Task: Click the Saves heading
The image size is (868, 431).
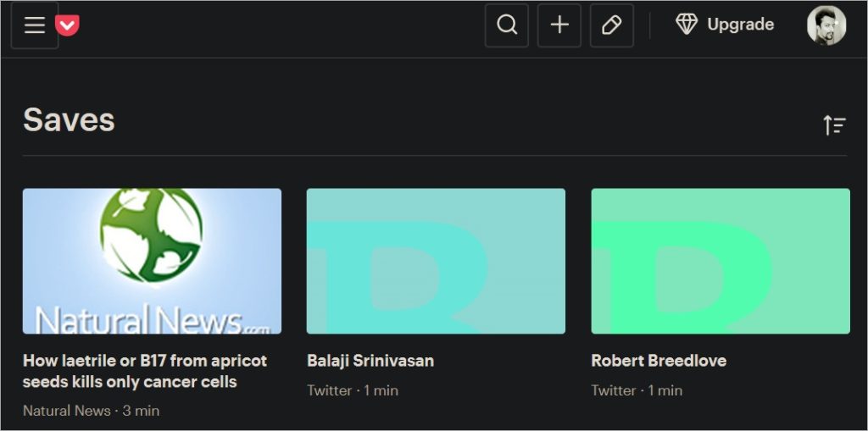Action: coord(69,119)
